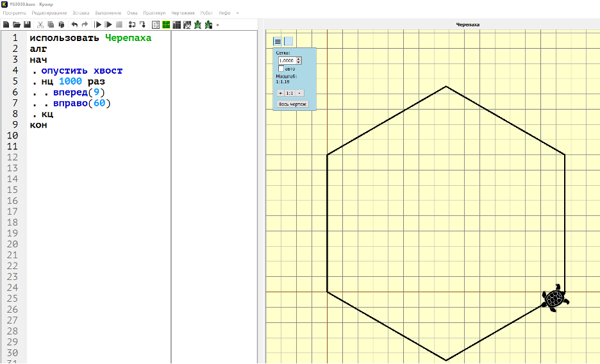Viewport: 600px width, 364px height.
Task: Show the Turtle window
Action: pyautogui.click(x=197, y=25)
